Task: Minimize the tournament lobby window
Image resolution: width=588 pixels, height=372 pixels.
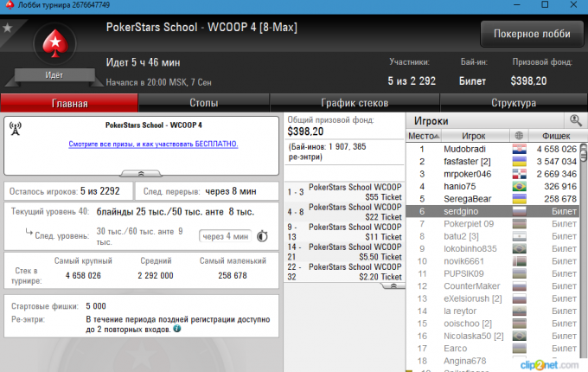Action: [517, 5]
